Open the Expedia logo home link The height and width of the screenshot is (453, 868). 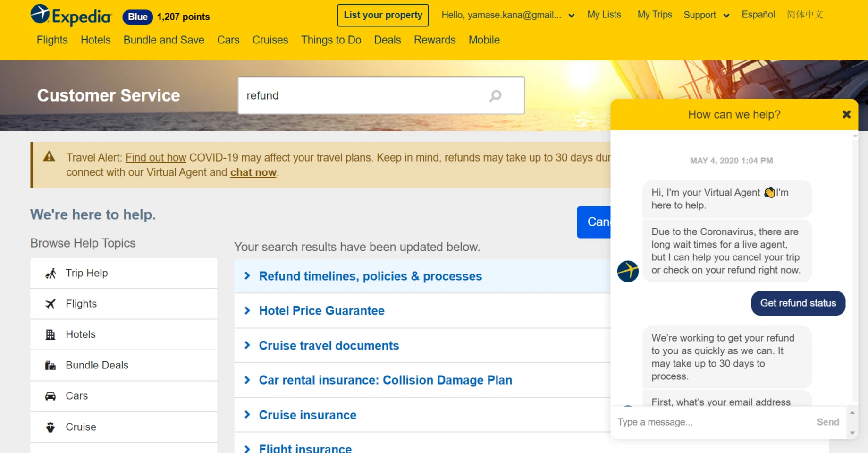(71, 16)
